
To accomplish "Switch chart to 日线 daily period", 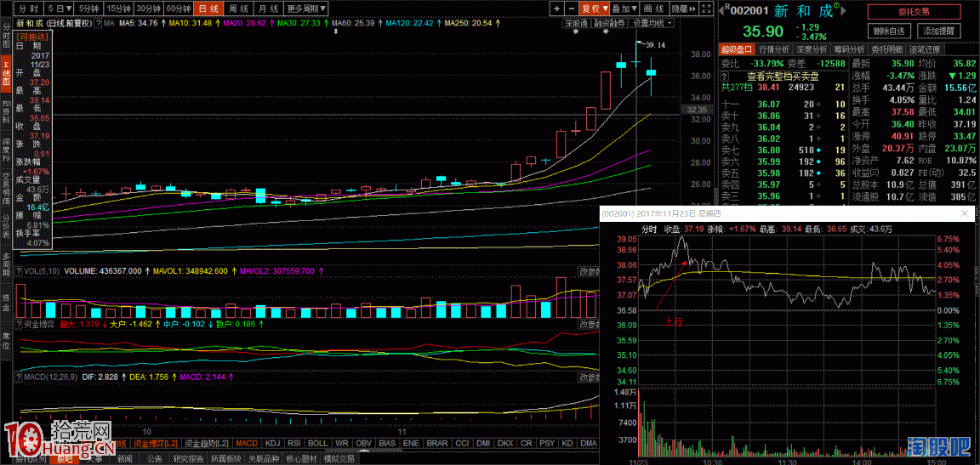I will [205, 8].
